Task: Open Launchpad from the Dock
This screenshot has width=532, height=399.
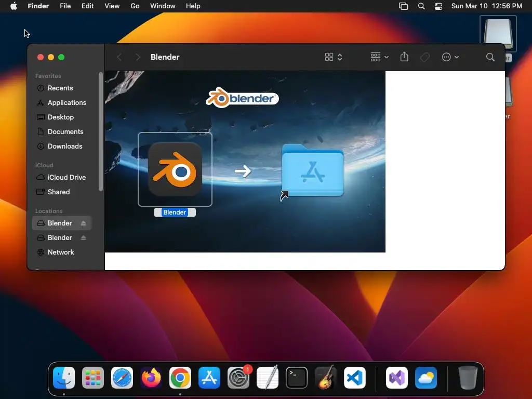Action: (x=93, y=378)
